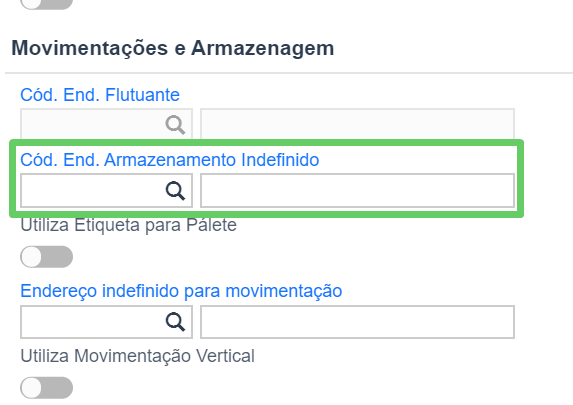Enable Utiliza Etiqueta para Pálete switch

pos(46,257)
